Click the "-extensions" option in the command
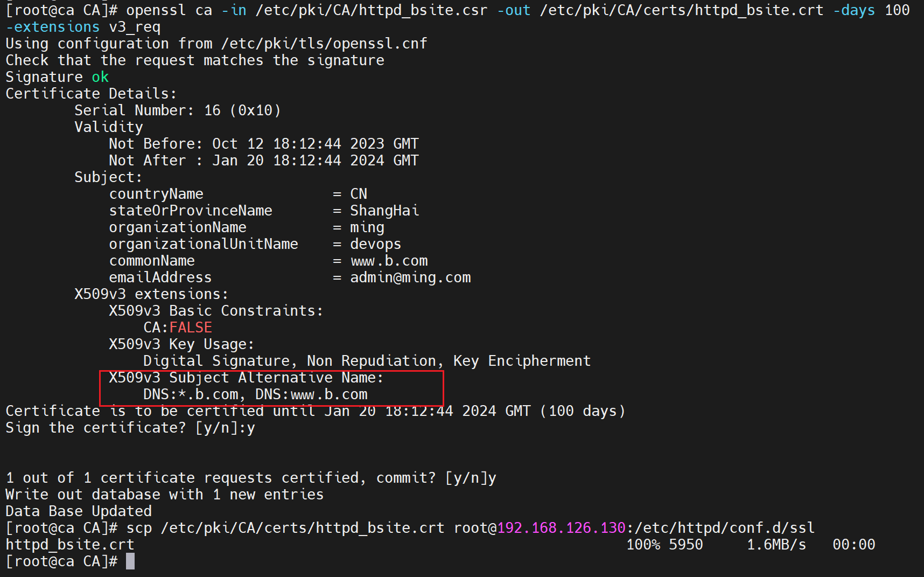 (53, 27)
